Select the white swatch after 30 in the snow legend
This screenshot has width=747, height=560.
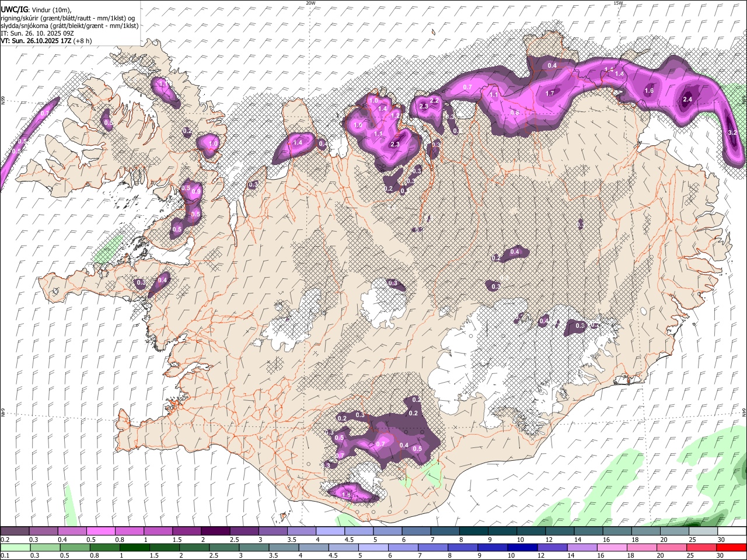click(732, 531)
